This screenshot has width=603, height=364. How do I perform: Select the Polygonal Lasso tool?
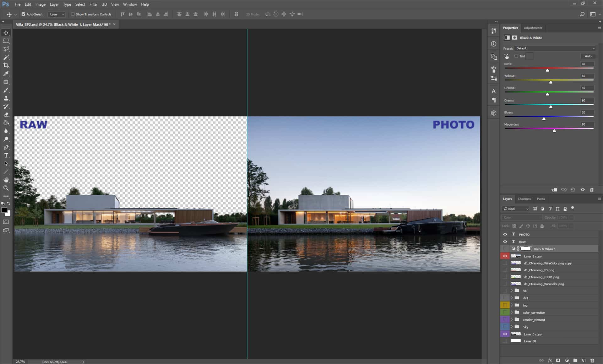6,49
